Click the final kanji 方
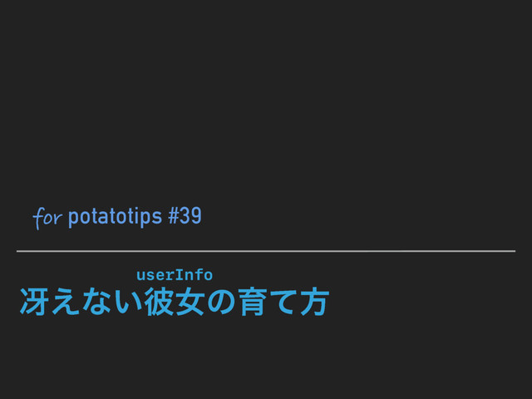Viewport: 532px width, 399px height. click(314, 302)
